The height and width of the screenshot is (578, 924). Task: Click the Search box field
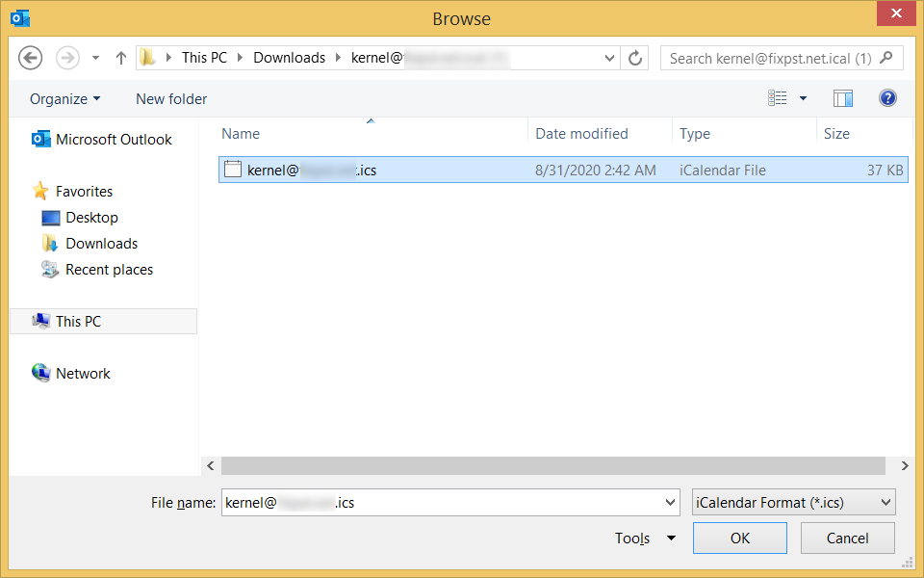770,58
